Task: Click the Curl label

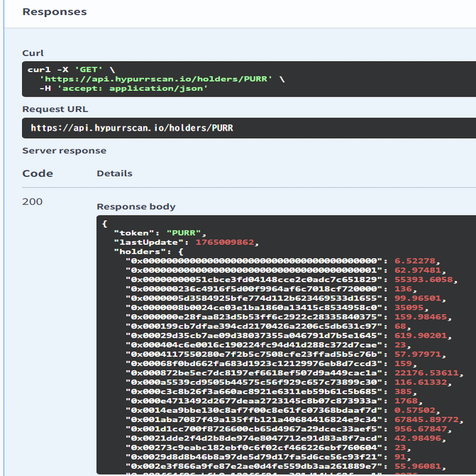Action: click(x=33, y=53)
